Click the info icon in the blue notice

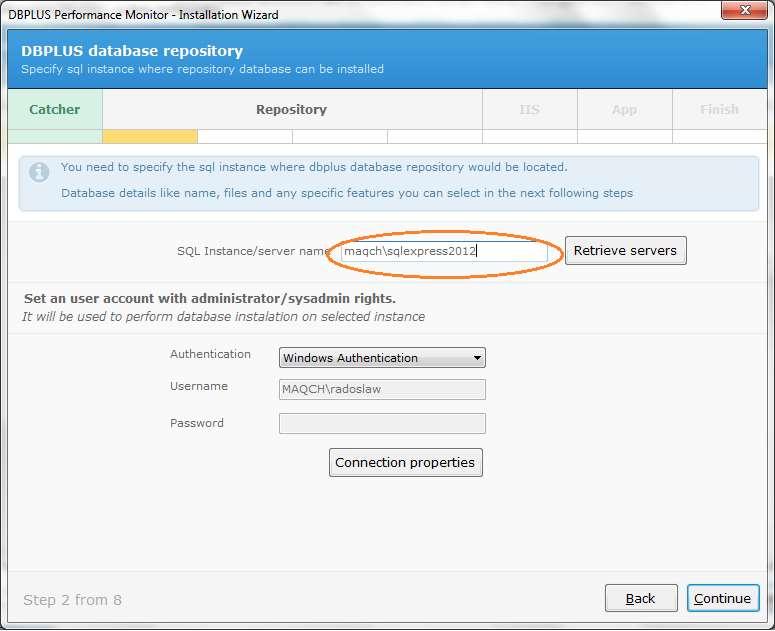tap(39, 172)
